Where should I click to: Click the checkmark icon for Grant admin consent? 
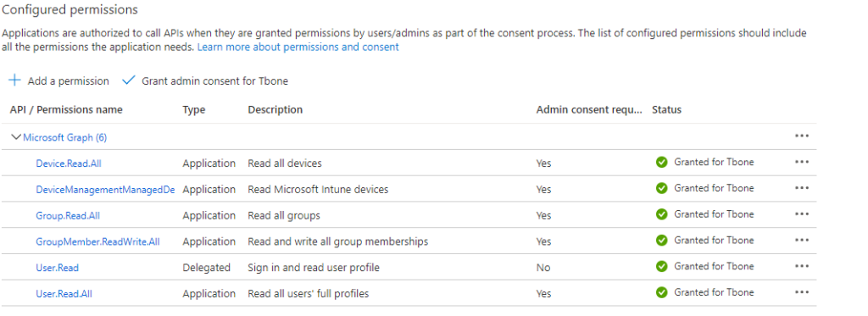point(129,80)
